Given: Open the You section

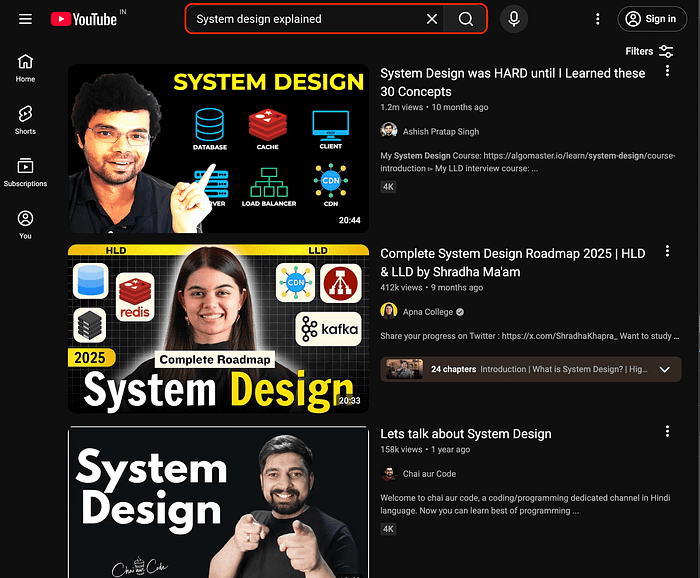Looking at the screenshot, I should [x=25, y=224].
